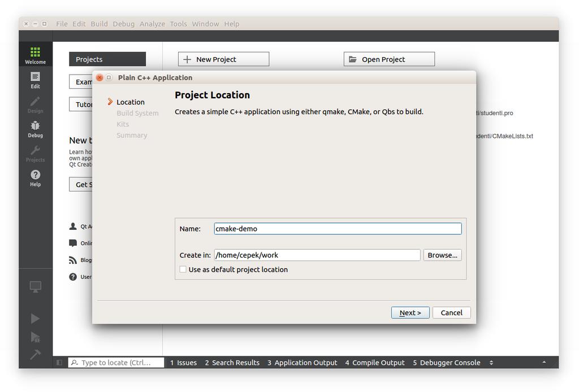Image resolution: width=579 pixels, height=392 pixels.
Task: Click the Start Debugging run icon
Action: [35, 337]
